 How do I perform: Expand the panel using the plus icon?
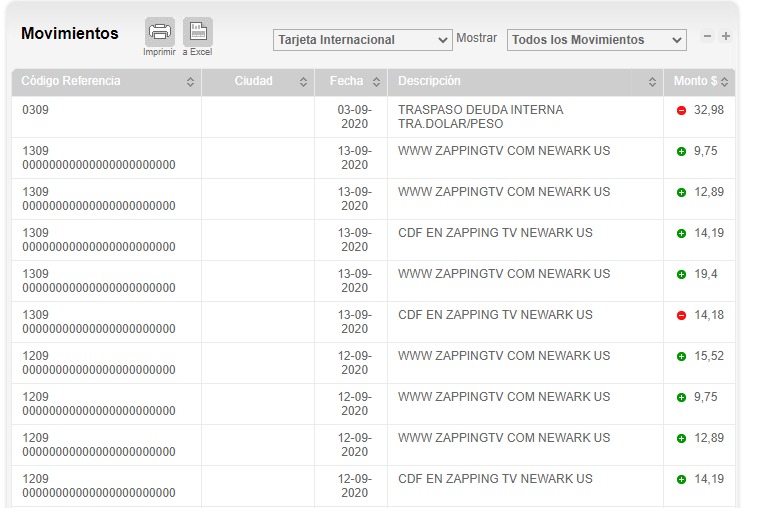(x=726, y=36)
